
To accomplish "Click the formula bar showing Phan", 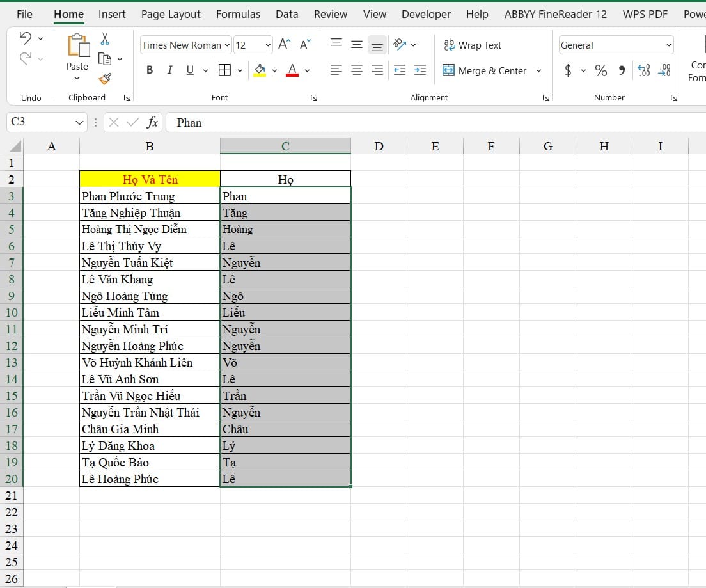I will click(x=436, y=123).
